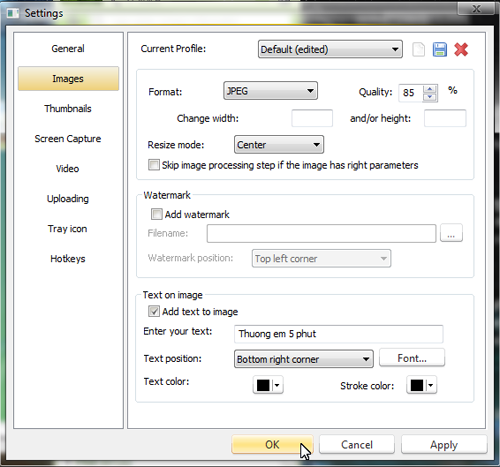The image size is (500, 467).
Task: Decrease quality with the down spinner arrow
Action: coord(430,97)
